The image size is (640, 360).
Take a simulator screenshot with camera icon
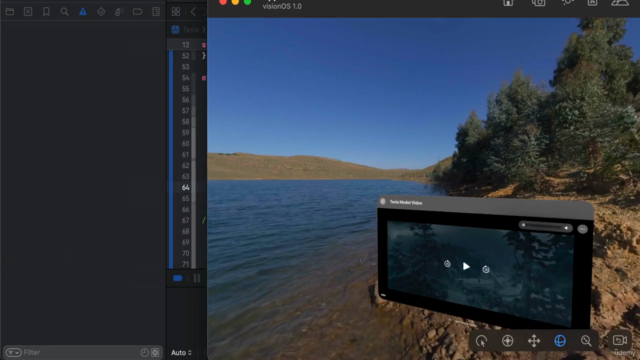click(x=538, y=3)
